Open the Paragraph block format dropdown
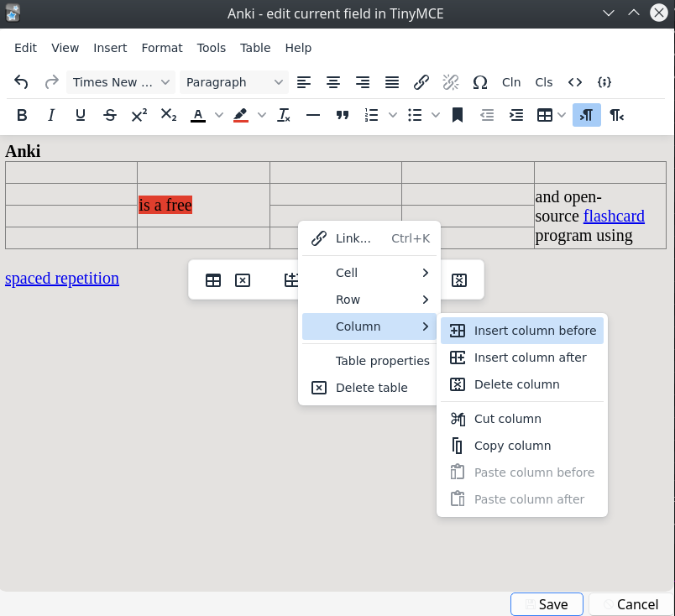This screenshot has height=616, width=675. point(234,81)
